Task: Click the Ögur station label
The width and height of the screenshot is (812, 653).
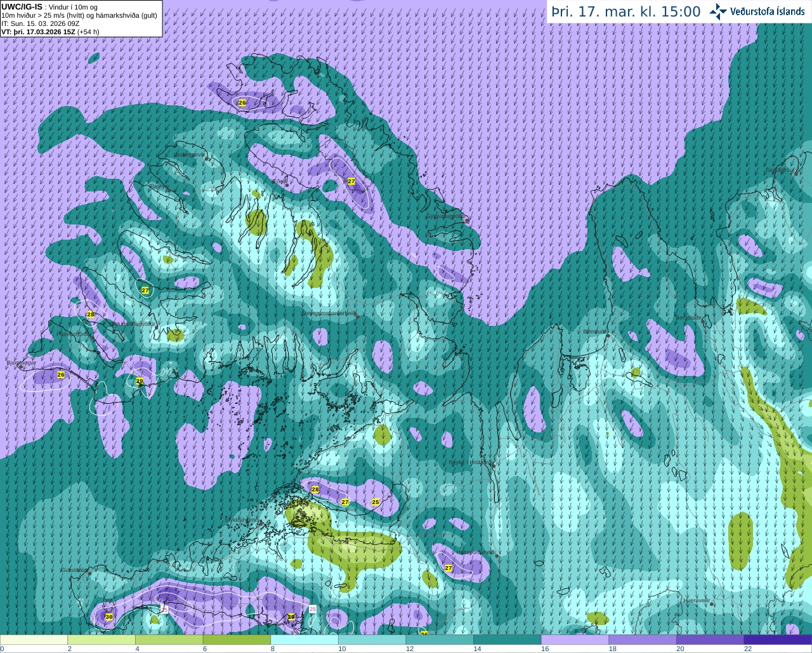Action: (x=279, y=181)
